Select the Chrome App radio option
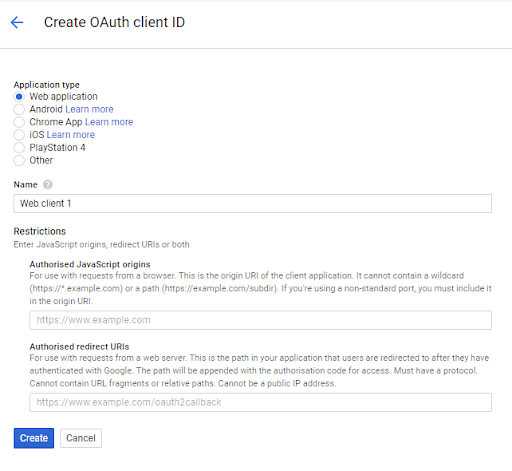 pyautogui.click(x=19, y=122)
